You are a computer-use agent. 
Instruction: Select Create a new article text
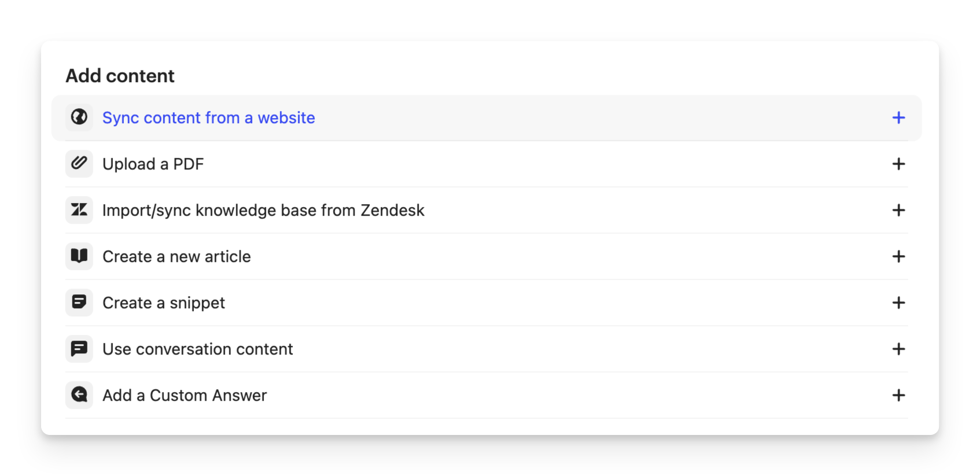[177, 257]
